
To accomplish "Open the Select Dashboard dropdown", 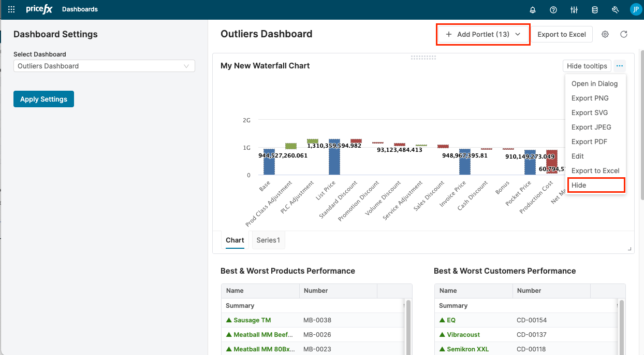I will click(x=104, y=66).
